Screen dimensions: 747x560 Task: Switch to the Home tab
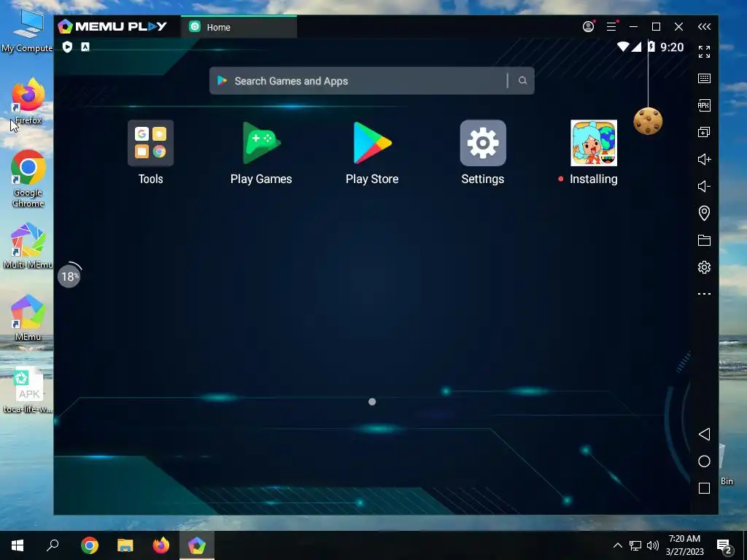tap(239, 27)
